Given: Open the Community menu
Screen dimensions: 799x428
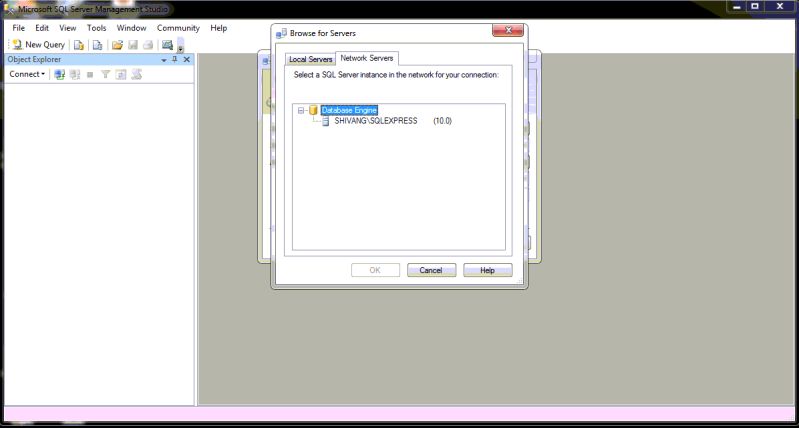Looking at the screenshot, I should coord(178,28).
